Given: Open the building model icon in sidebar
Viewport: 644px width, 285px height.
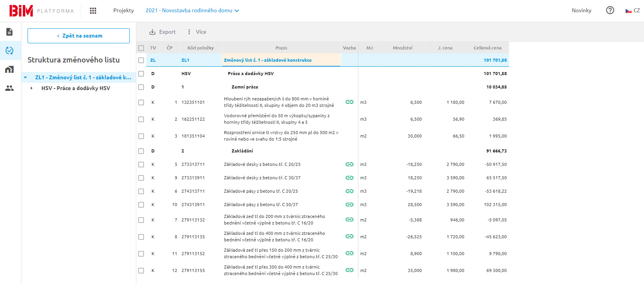Looking at the screenshot, I should 10,69.
